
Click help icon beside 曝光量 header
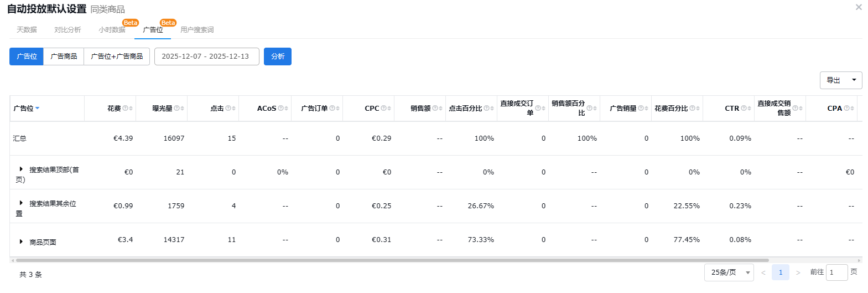[x=176, y=109]
